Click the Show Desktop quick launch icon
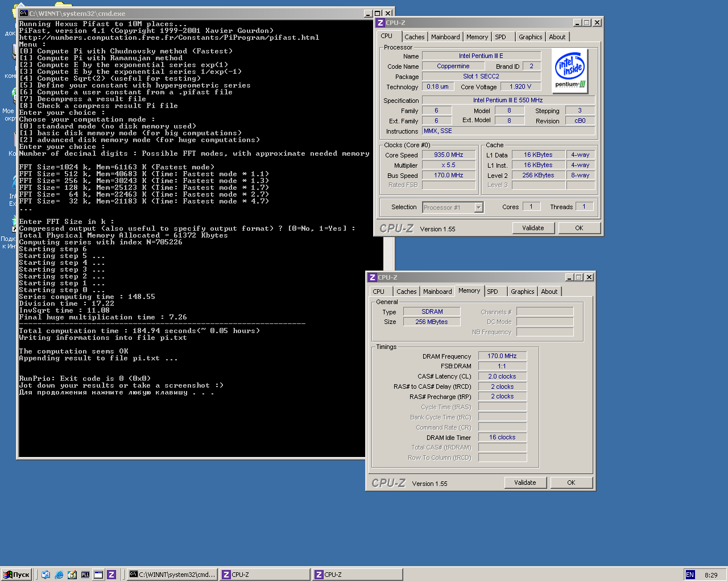The width and height of the screenshot is (728, 582). pyautogui.click(x=72, y=575)
